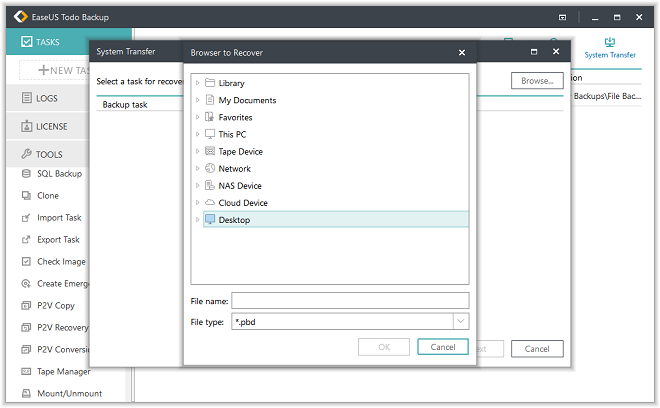The width and height of the screenshot is (660, 408).
Task: Select the Desktop folder in tree
Action: 234,220
